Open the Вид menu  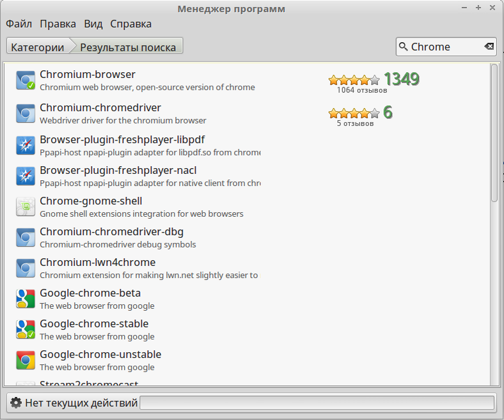93,24
